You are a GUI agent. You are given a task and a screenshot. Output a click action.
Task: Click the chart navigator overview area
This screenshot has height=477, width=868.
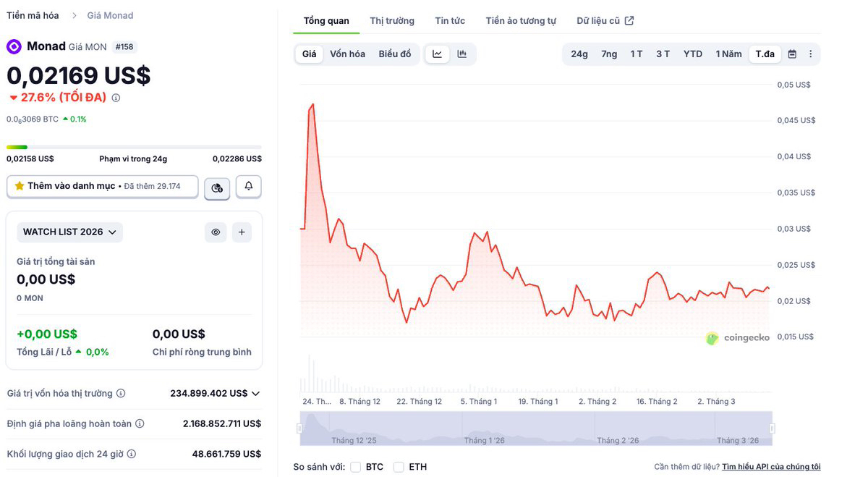tap(535, 429)
